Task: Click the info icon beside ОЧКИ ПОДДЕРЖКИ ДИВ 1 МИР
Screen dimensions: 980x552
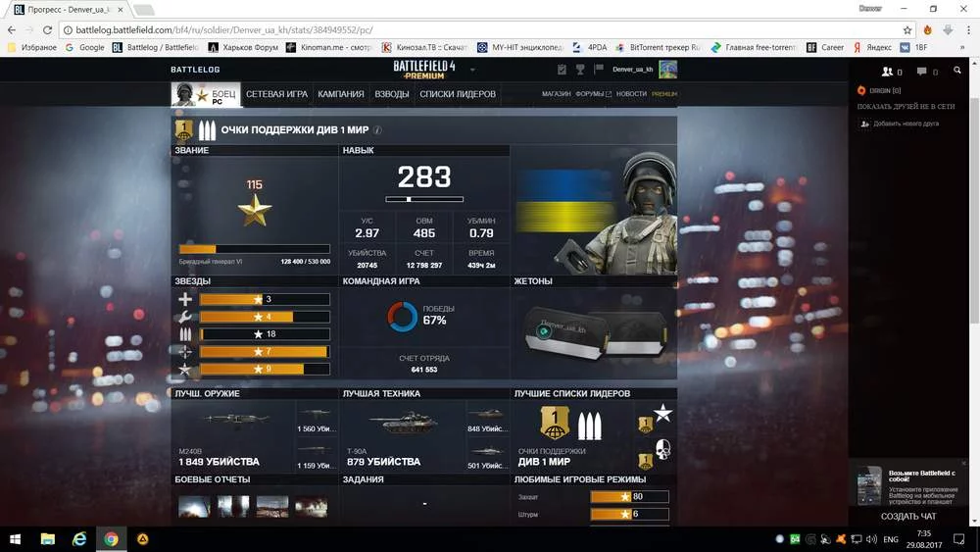Action: pyautogui.click(x=377, y=130)
